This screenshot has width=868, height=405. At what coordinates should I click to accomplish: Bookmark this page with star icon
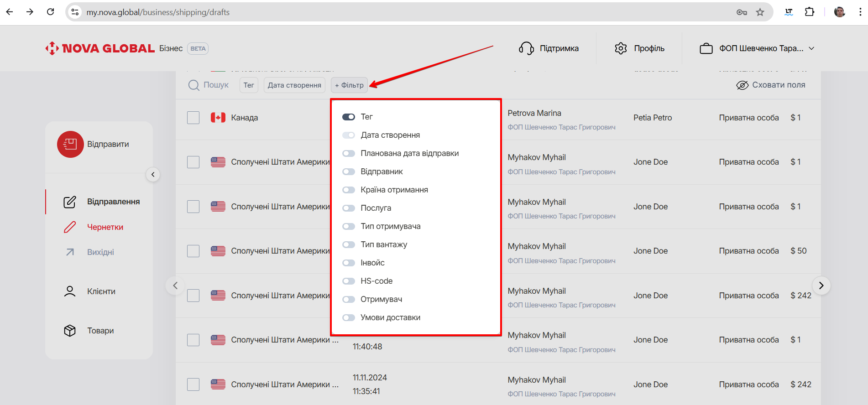click(760, 12)
